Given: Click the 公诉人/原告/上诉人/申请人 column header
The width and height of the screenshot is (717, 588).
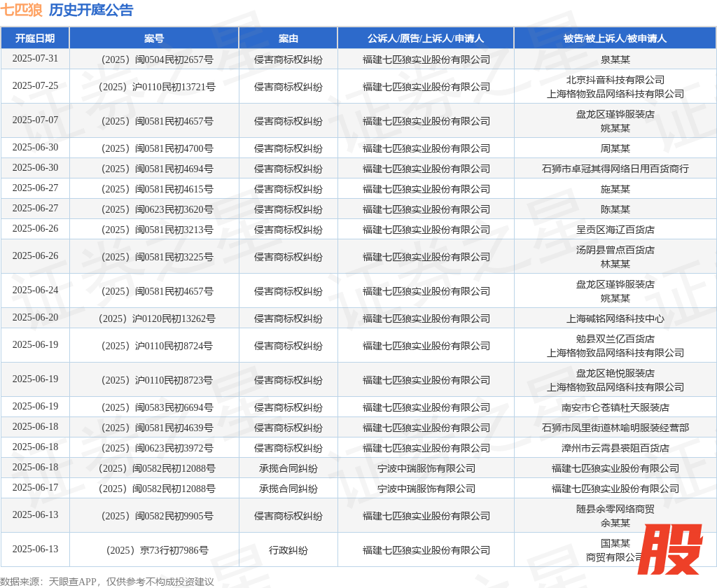Looking at the screenshot, I should [x=426, y=38].
